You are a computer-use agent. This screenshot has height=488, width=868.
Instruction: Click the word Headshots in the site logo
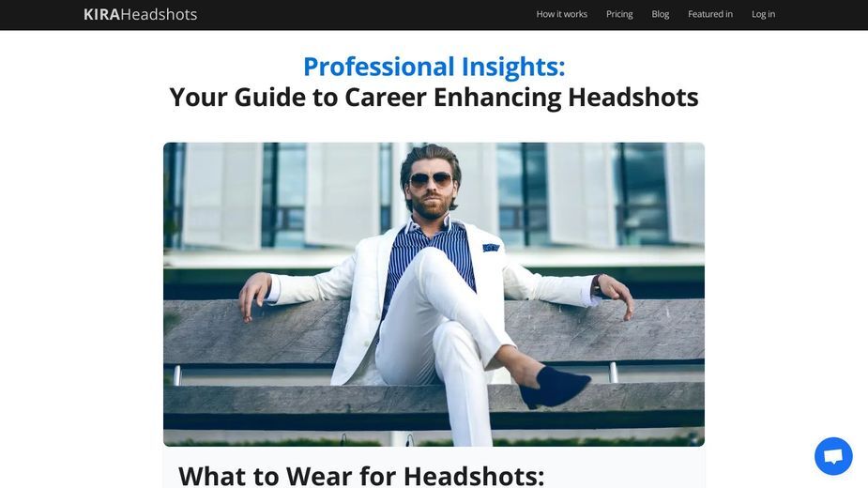159,14
